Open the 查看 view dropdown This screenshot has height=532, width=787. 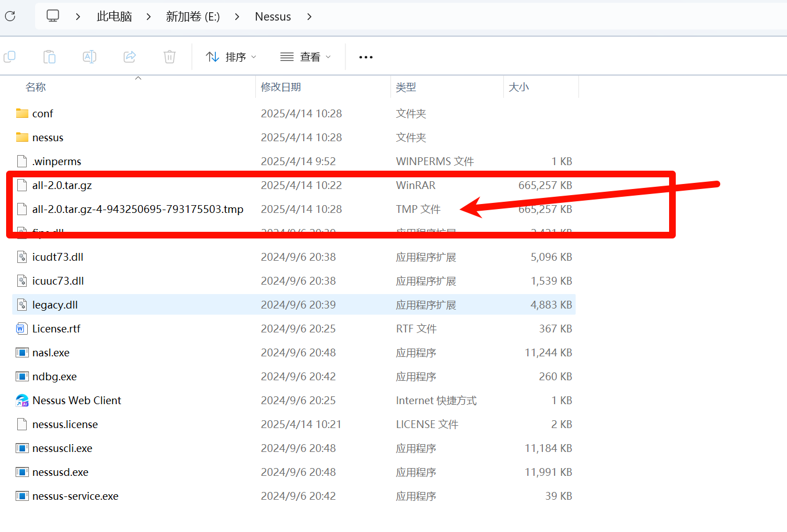click(x=305, y=57)
